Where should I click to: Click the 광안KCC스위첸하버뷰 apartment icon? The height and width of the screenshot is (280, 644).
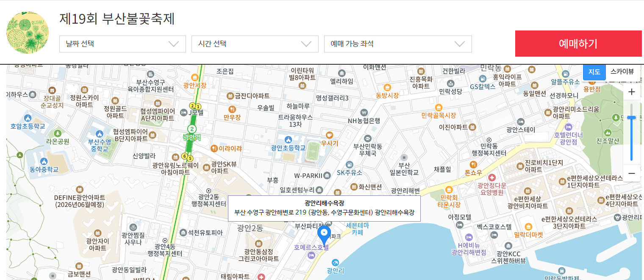point(508,245)
